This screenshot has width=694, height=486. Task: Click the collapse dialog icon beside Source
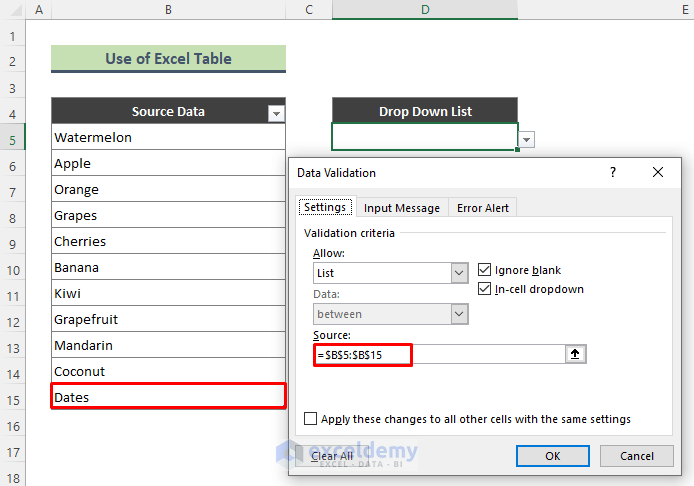pyautogui.click(x=577, y=354)
